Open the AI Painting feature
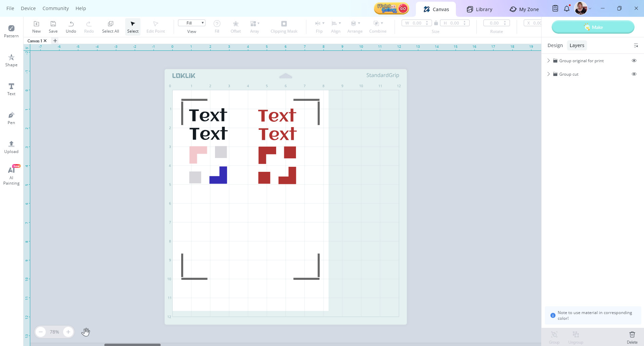Image resolution: width=644 pixels, height=346 pixels. click(x=11, y=176)
